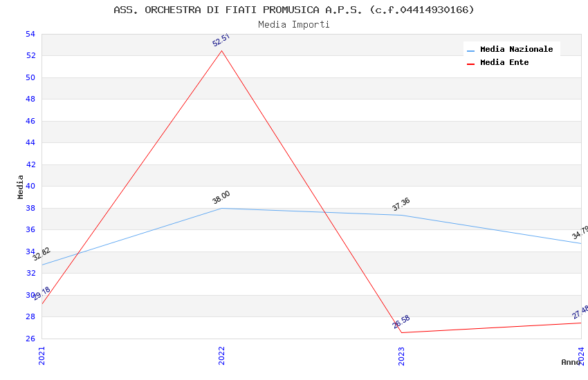Screen dimensions: 588x380
Task: Click the chart title with the orchestra name
Action: (294, 10)
